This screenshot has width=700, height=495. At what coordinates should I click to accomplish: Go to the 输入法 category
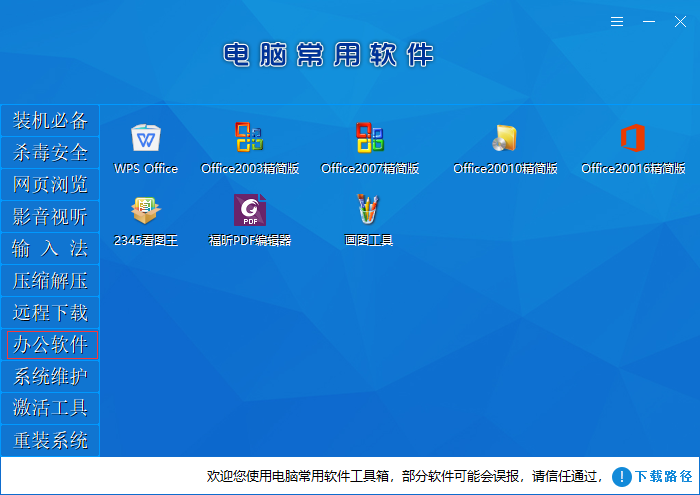pyautogui.click(x=50, y=249)
